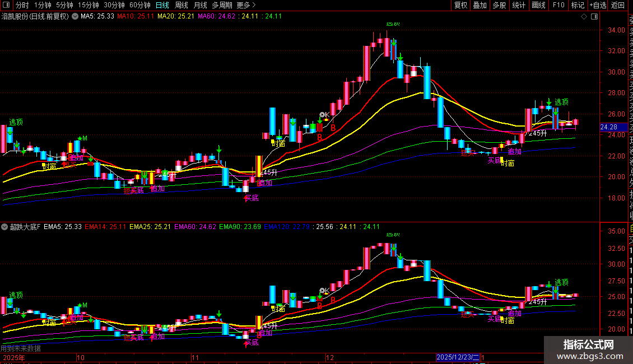Click 35.00 on lower panel price axis

(616, 231)
